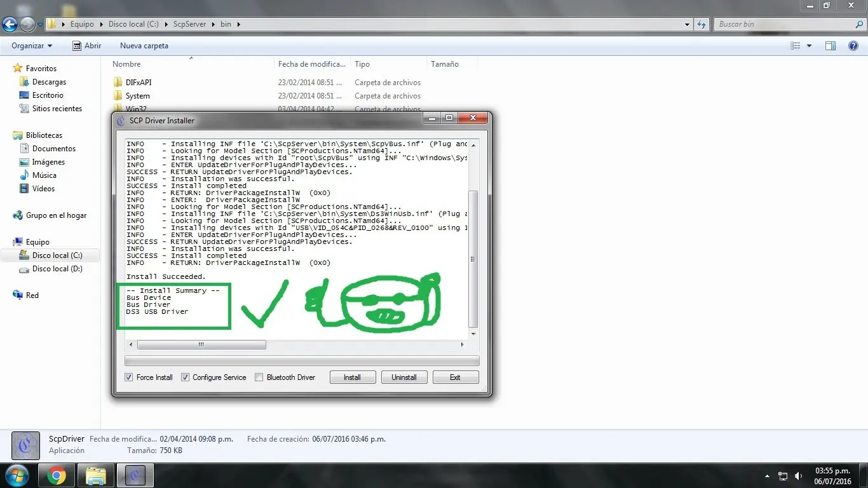Click the installer progress bar
The height and width of the screenshot is (488, 868).
pyautogui.click(x=302, y=361)
